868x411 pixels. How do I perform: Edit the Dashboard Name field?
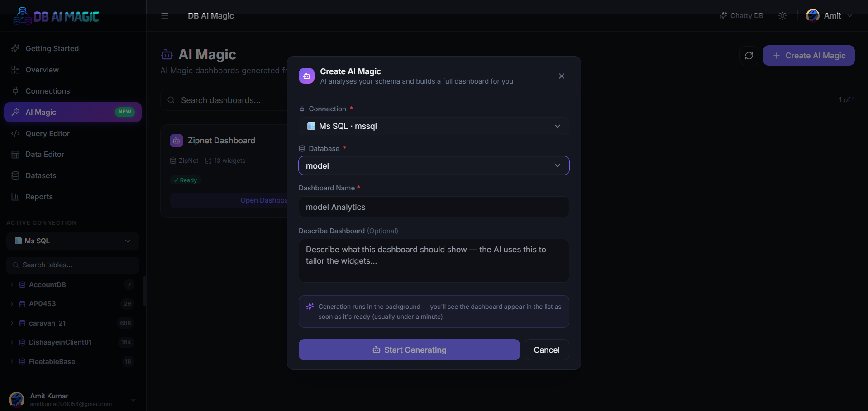tap(434, 207)
